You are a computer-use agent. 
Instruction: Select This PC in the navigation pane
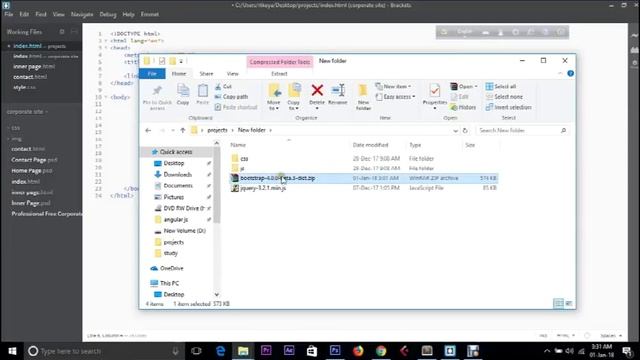point(169,283)
